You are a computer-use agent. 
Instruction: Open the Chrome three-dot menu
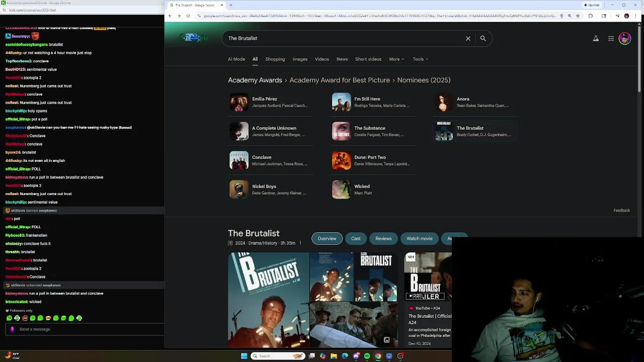click(636, 16)
